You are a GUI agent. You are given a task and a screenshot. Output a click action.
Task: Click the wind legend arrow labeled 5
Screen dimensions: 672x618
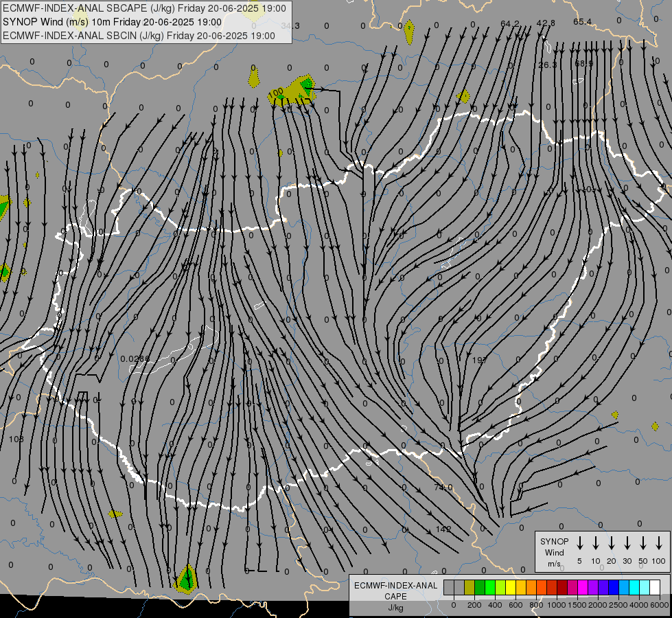point(579,542)
